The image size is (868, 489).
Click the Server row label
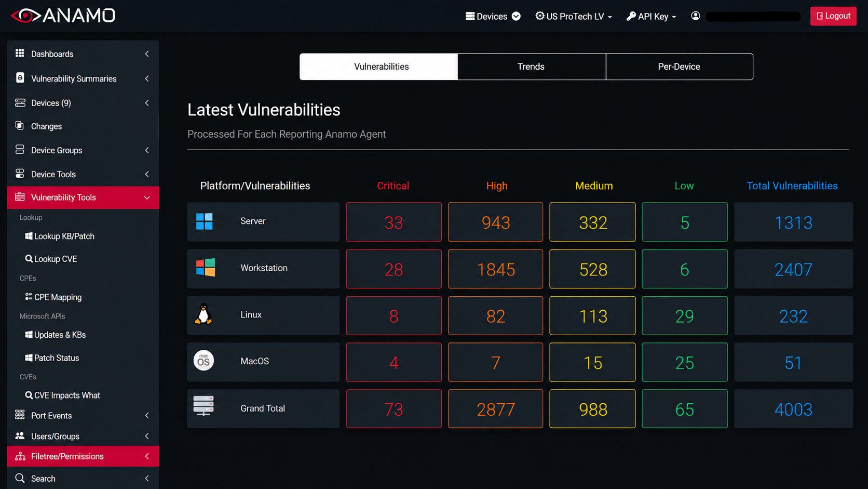pyautogui.click(x=253, y=221)
